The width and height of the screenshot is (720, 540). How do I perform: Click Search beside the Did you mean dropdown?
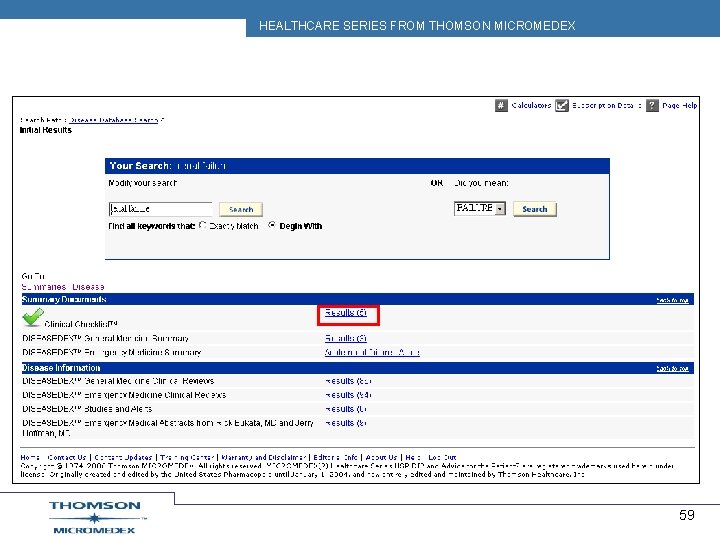(534, 209)
